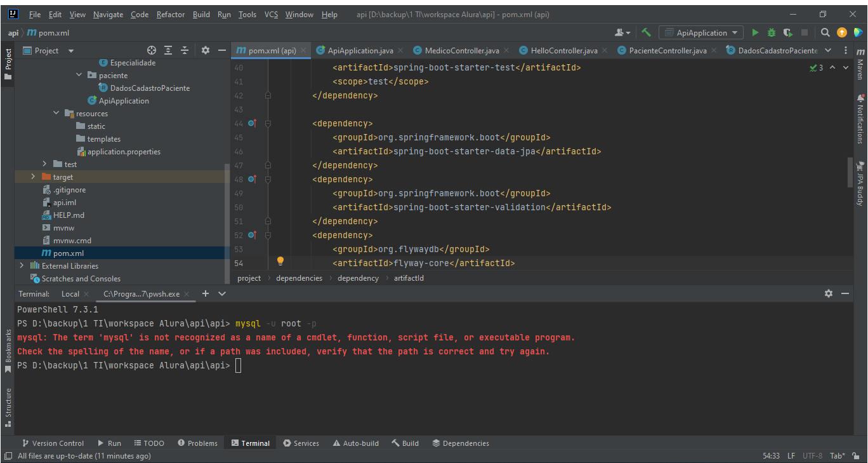Expand the target folder
868x463 pixels.
click(33, 177)
